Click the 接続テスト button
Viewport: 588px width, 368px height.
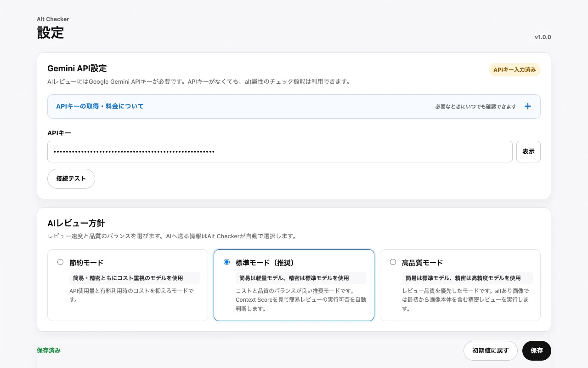point(71,178)
